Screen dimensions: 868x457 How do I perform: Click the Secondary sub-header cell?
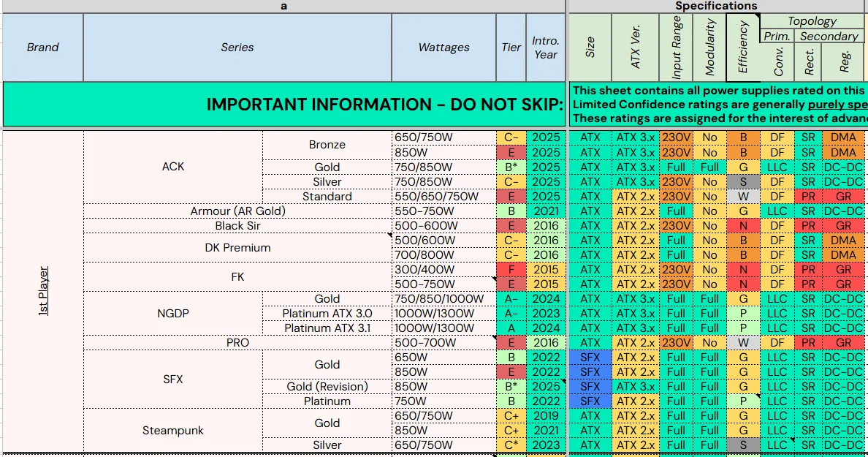(829, 36)
